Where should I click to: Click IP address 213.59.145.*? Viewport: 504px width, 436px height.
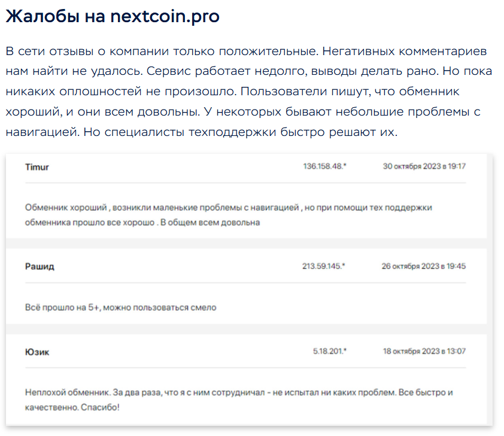coord(323,266)
